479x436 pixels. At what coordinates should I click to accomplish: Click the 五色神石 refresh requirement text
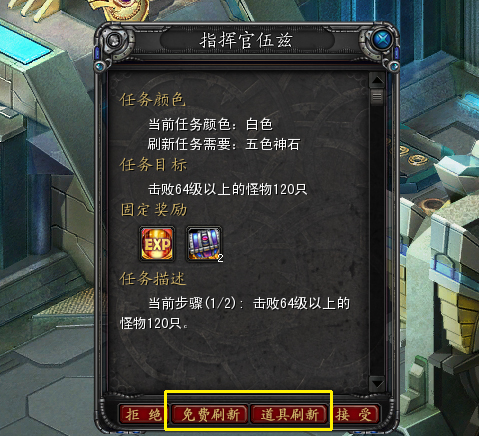(x=273, y=144)
